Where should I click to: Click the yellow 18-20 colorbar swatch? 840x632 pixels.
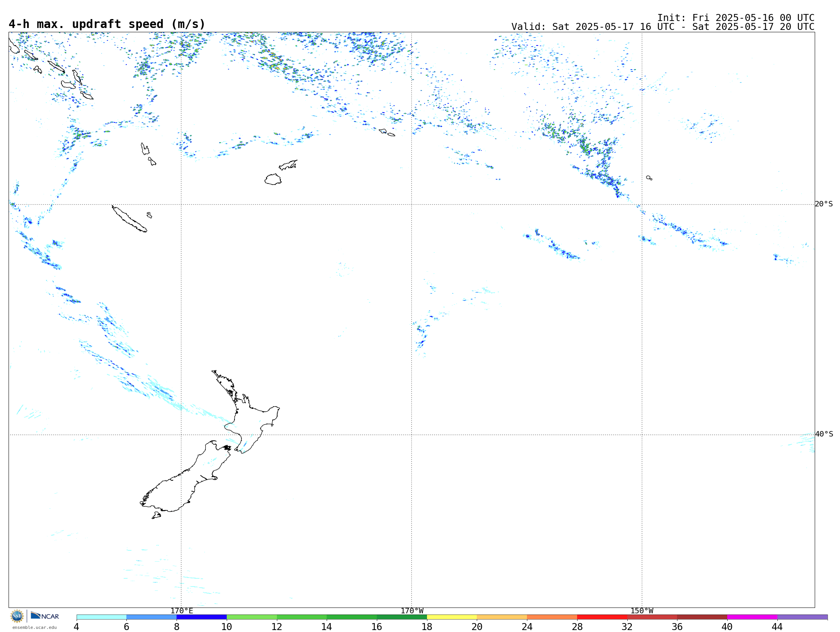point(452,617)
